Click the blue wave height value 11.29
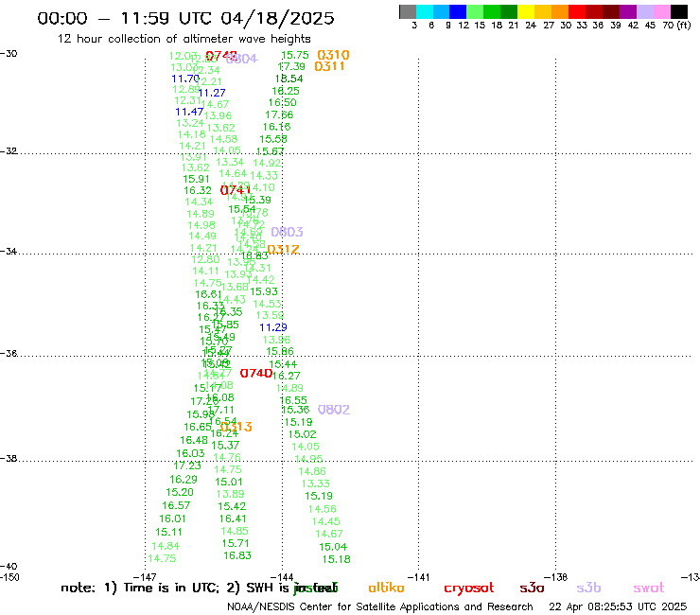The height and width of the screenshot is (615, 700). click(x=273, y=327)
